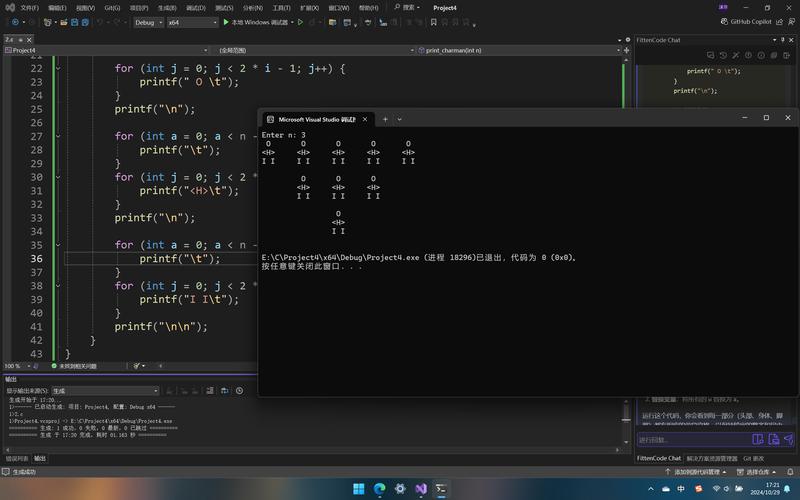The width and height of the screenshot is (800, 500).
Task: Click the Visual Studio taskbar icon
Action: (x=421, y=489)
